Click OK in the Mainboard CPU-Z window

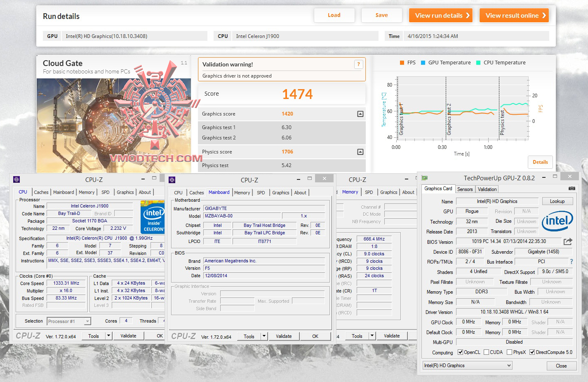(x=315, y=336)
